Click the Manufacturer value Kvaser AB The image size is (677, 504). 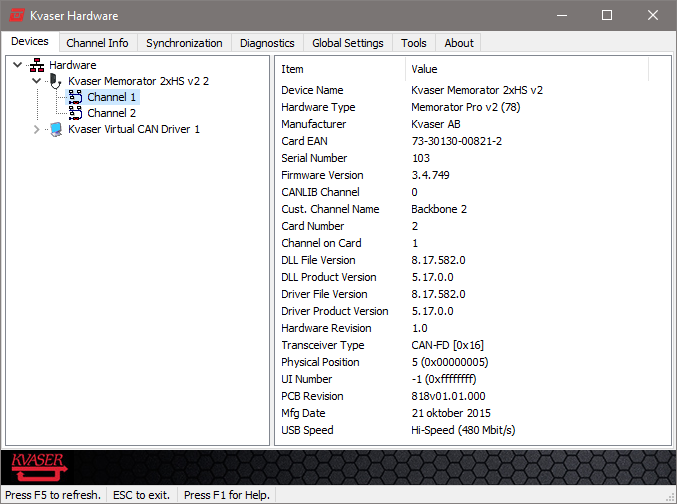436,124
